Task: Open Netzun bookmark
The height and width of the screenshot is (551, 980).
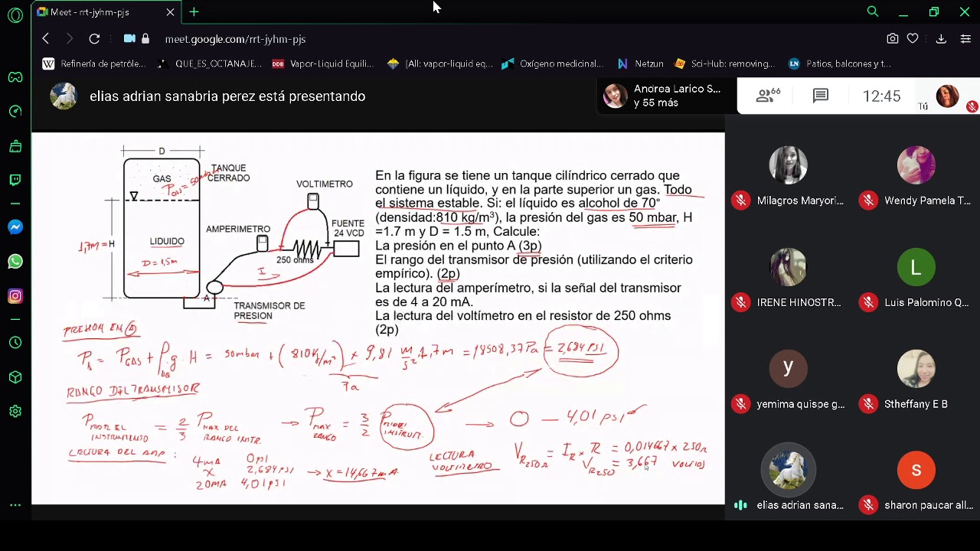Action: click(641, 64)
